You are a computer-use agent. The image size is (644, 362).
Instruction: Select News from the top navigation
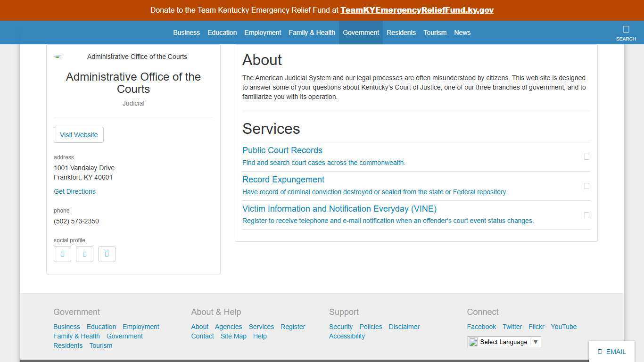point(462,33)
